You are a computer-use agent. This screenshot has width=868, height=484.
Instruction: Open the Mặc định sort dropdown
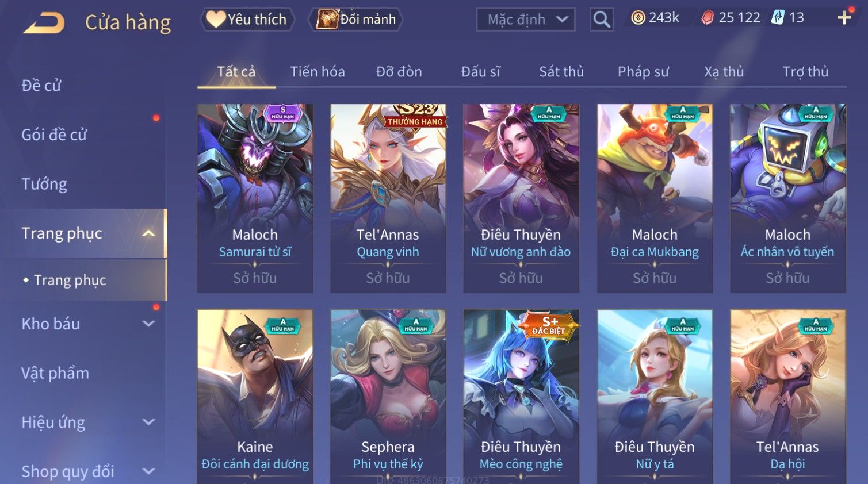(526, 20)
